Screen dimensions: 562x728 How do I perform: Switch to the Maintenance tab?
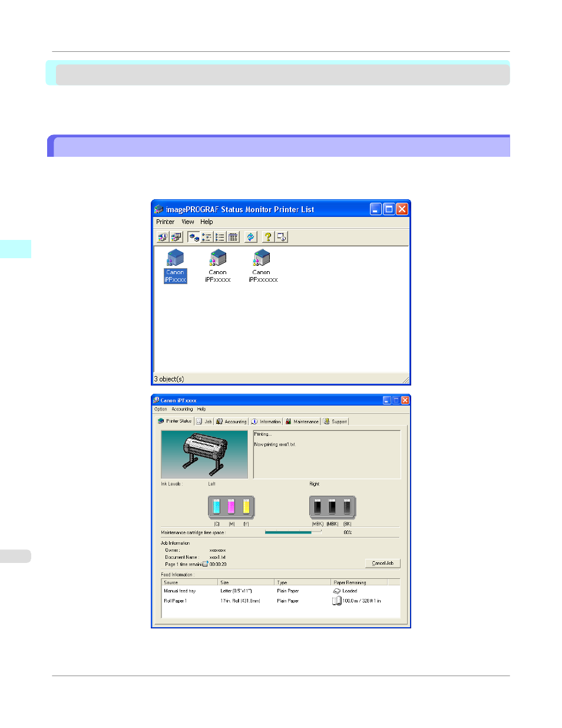click(302, 421)
